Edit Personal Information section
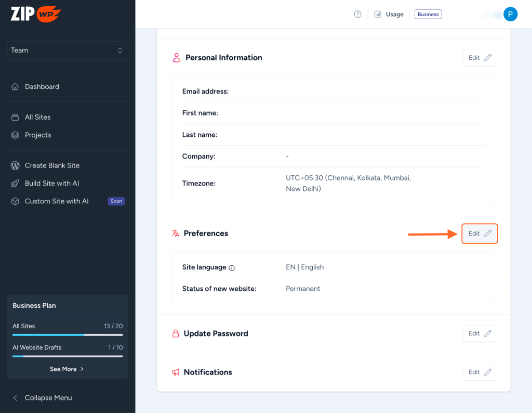Screen dimensions: 532x413 (x=479, y=58)
